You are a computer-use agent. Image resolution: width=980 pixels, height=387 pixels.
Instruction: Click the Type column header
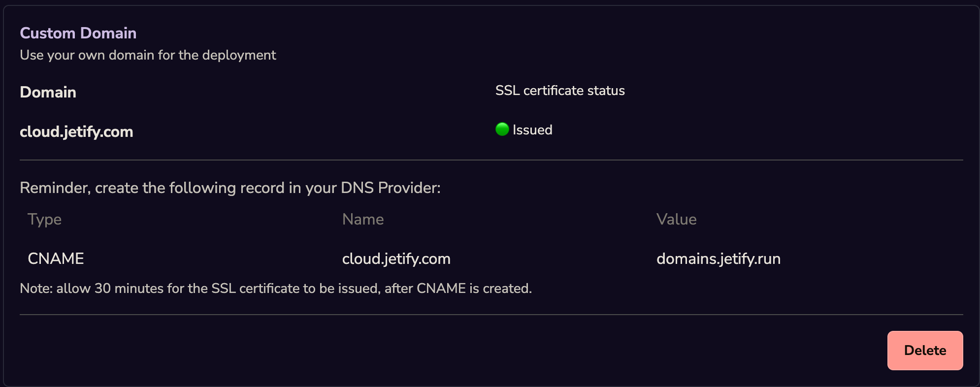click(x=45, y=219)
